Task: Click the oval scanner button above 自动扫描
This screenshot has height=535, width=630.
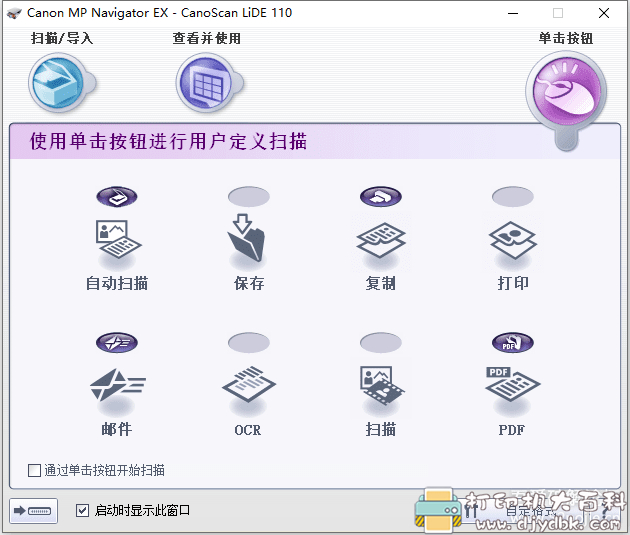Action: (117, 197)
